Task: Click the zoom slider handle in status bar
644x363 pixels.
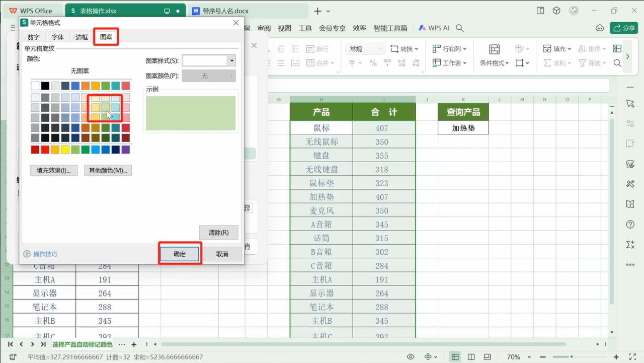Action: click(x=572, y=357)
